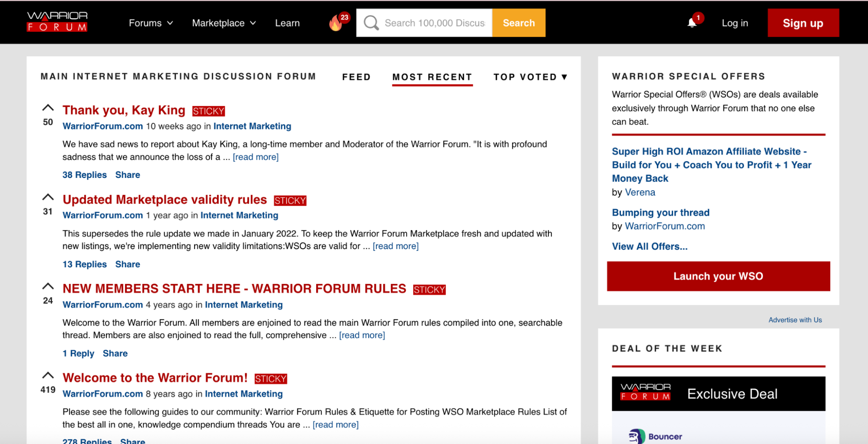
Task: Share the New Members Start Here thread
Action: pos(115,353)
